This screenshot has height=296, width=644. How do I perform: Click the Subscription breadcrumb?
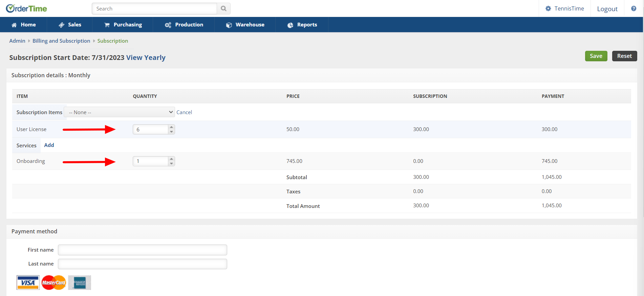pyautogui.click(x=113, y=41)
